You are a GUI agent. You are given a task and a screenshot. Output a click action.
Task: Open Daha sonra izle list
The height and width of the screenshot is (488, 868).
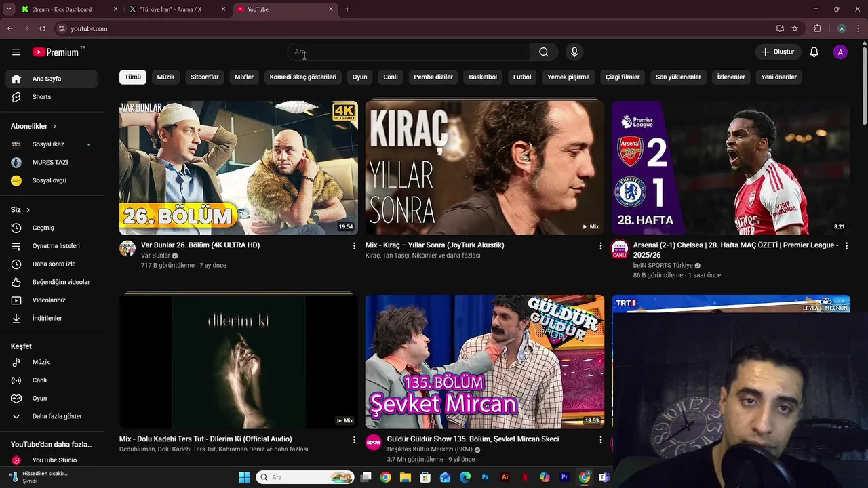pos(52,264)
